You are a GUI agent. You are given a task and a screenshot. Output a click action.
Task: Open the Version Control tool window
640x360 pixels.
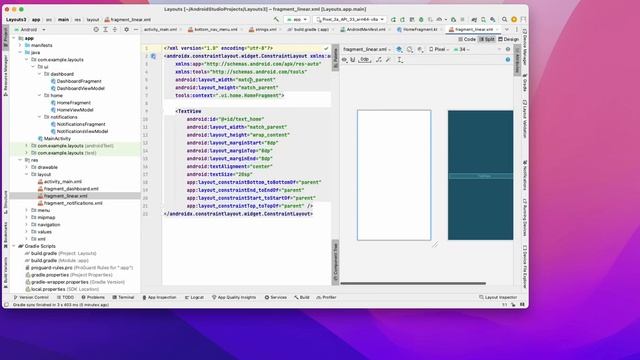(31, 298)
